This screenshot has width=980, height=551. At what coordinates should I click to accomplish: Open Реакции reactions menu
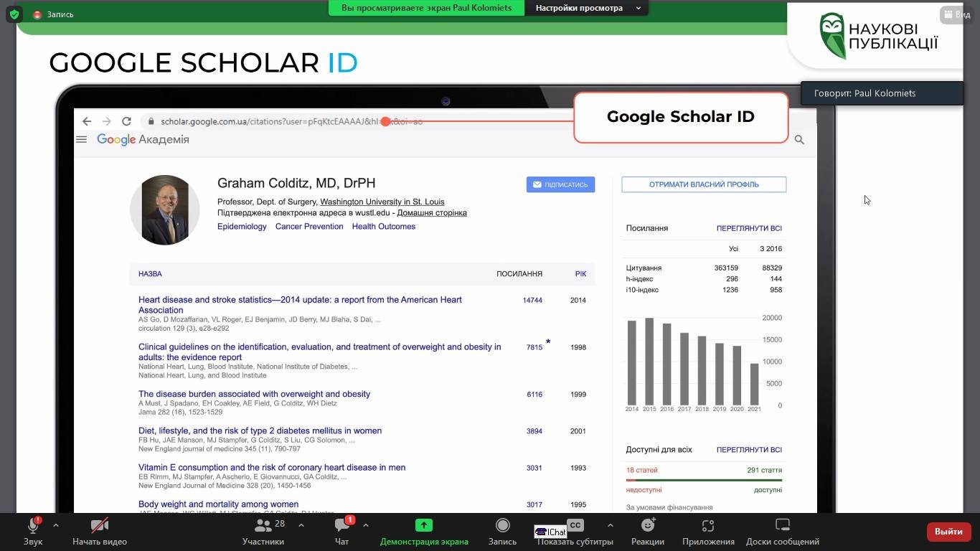click(x=648, y=532)
